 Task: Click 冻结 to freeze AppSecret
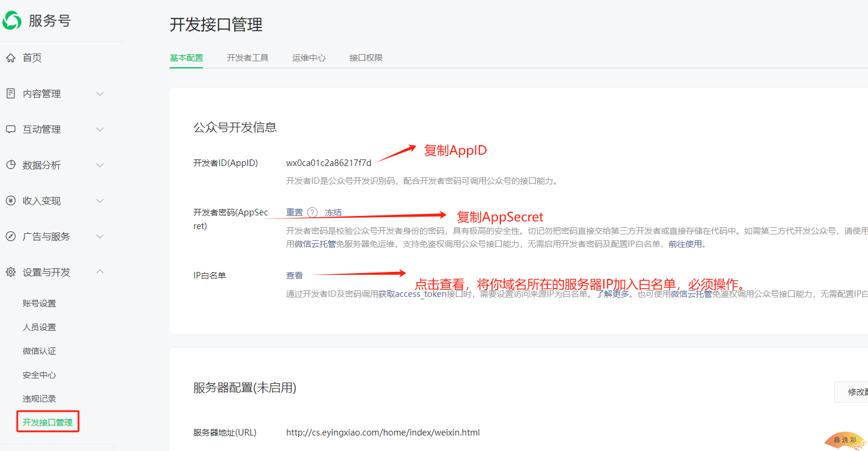tap(333, 212)
